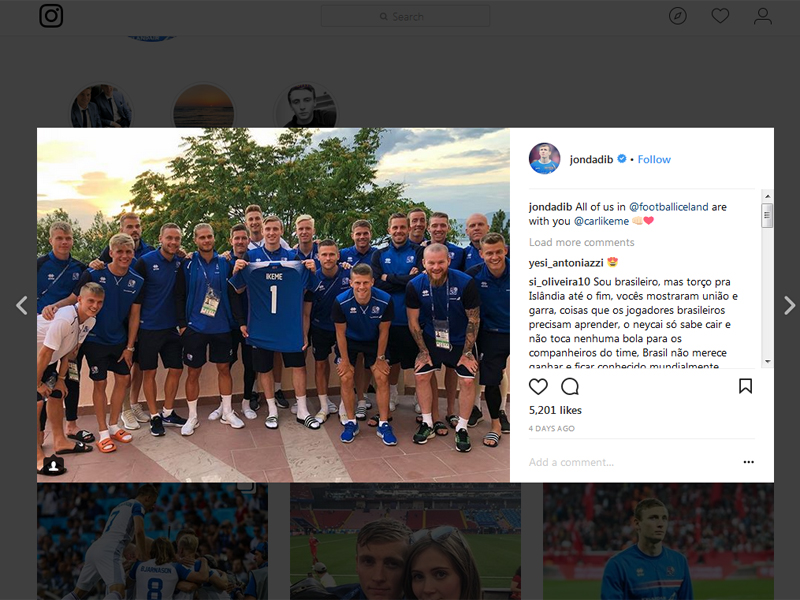This screenshot has width=800, height=600.
Task: Open the sunset story highlight thumbnail
Action: coord(204,107)
